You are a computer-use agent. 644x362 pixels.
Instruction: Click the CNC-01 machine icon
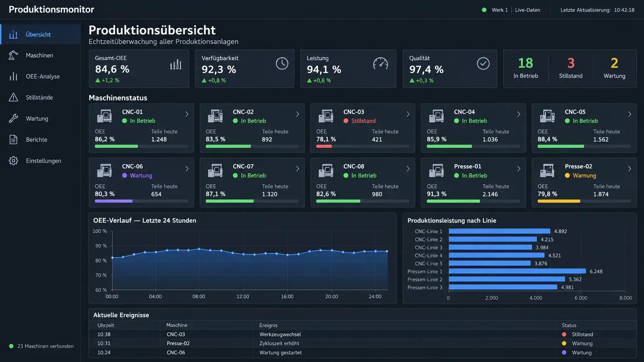105,116
